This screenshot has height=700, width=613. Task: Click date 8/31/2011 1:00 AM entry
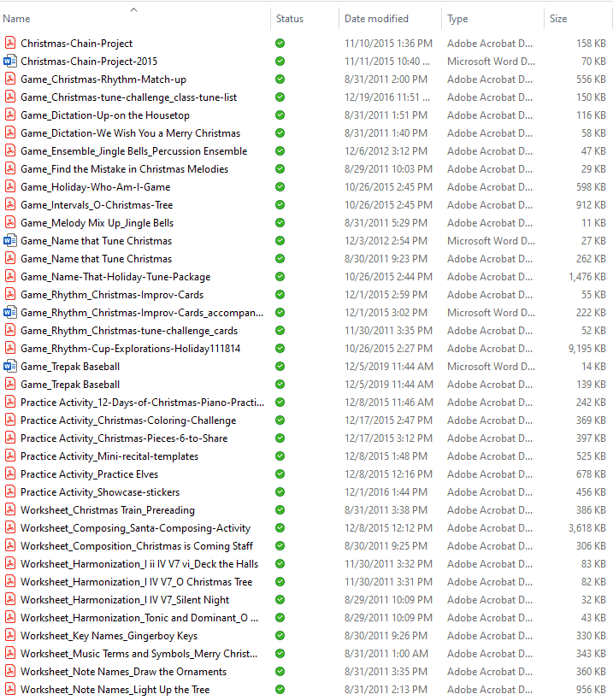[x=386, y=654]
